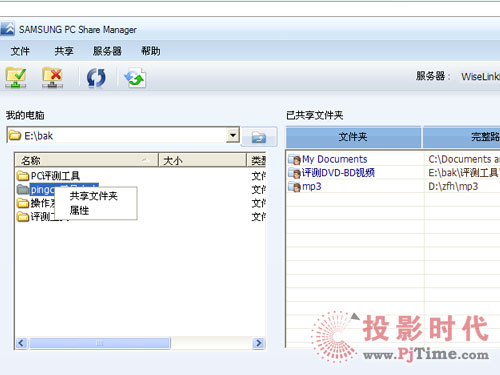Open the E:\bak path dropdown arrow
Image resolution: width=500 pixels, height=375 pixels.
pos(233,135)
